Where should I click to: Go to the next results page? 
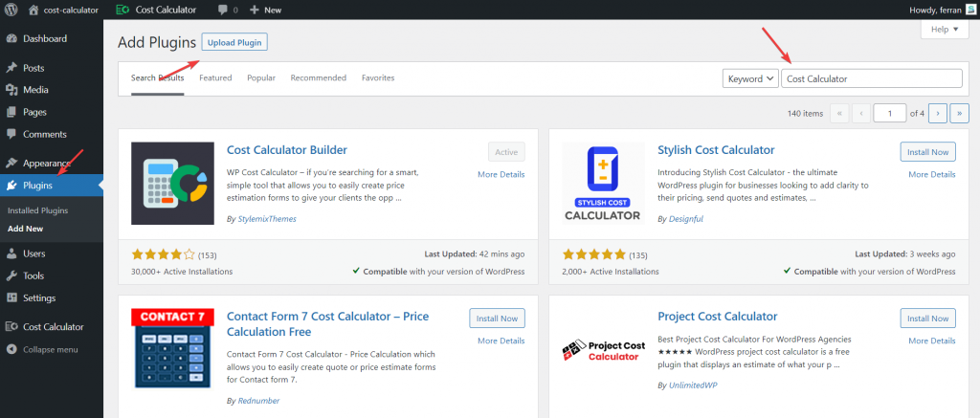938,114
